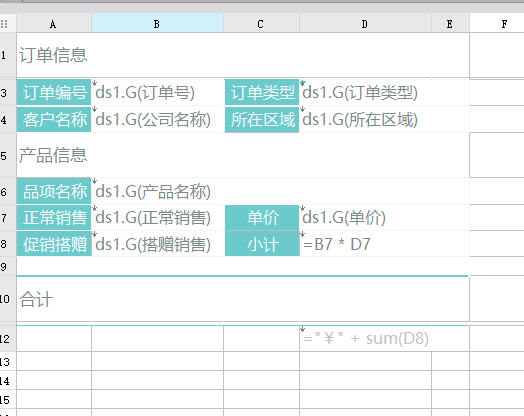Select the ds1.G(订单类型) cell
Viewport: 524px width, 416px height.
pos(384,92)
